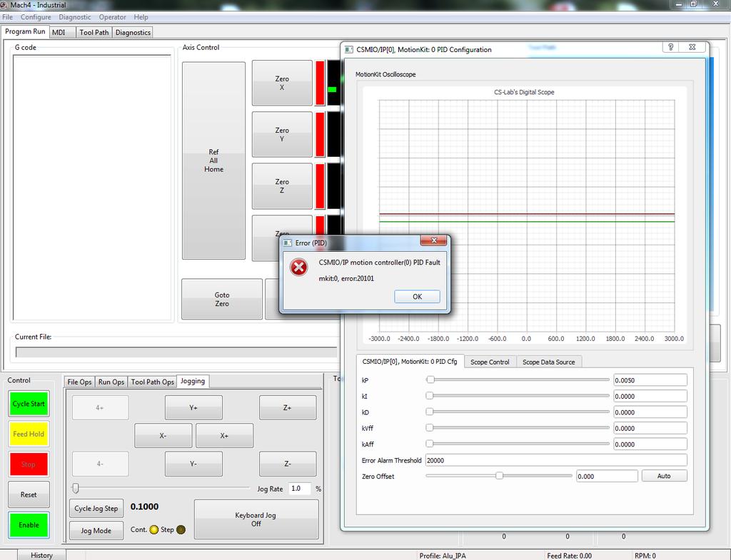Click the History button in status bar
This screenshot has width=731, height=560.
pos(41,555)
